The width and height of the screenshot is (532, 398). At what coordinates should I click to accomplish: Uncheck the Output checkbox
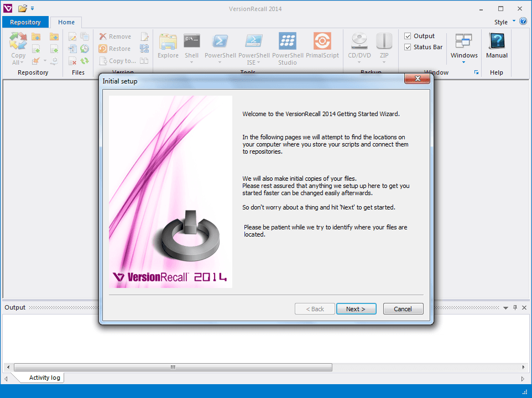click(x=408, y=36)
